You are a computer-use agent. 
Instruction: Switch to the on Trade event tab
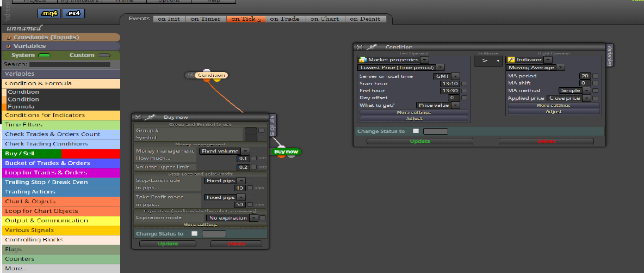pos(285,19)
